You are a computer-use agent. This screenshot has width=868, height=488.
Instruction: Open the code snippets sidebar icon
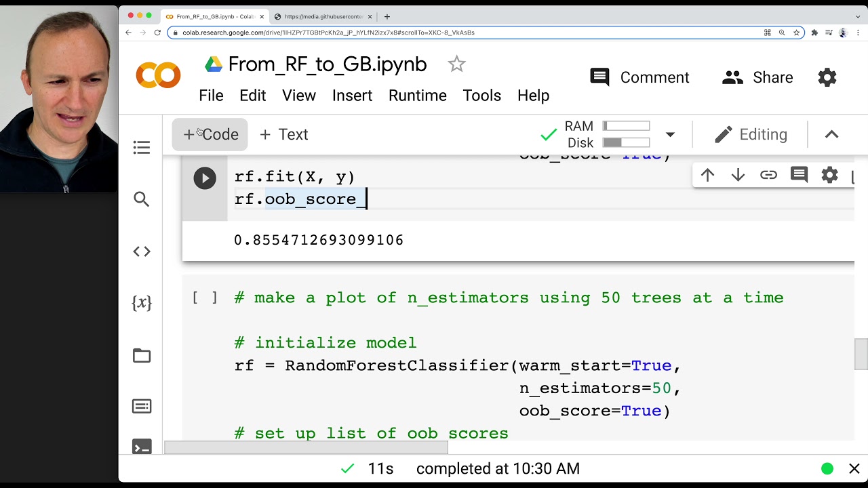click(x=142, y=251)
